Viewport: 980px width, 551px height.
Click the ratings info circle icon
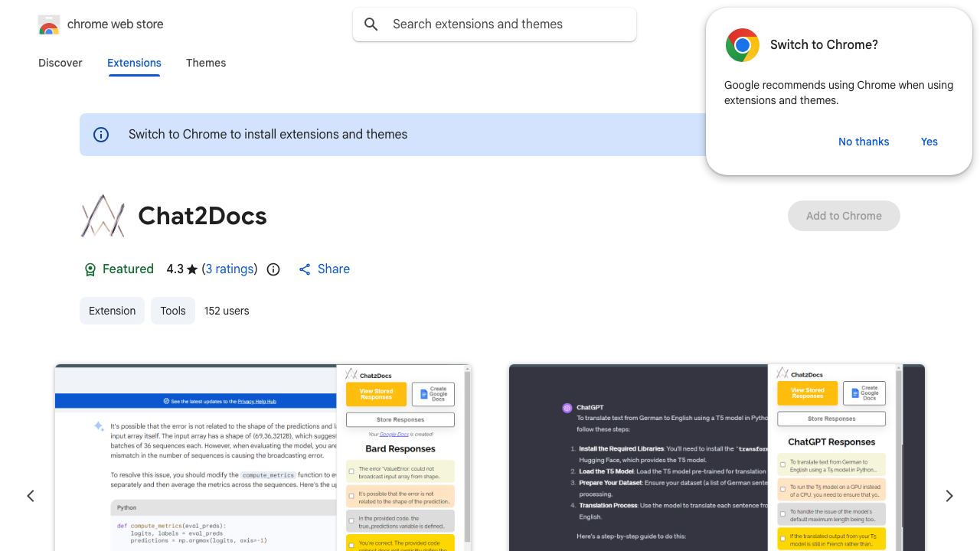coord(273,269)
